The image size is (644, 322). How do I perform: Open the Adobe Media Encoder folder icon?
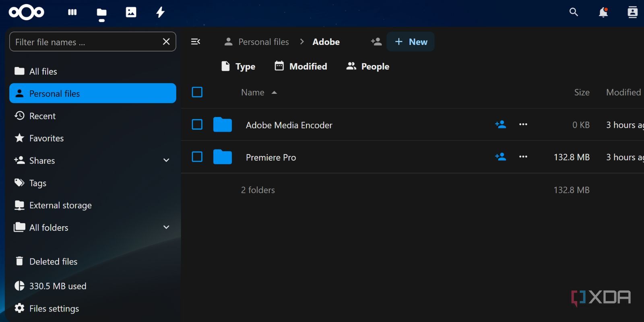[223, 125]
